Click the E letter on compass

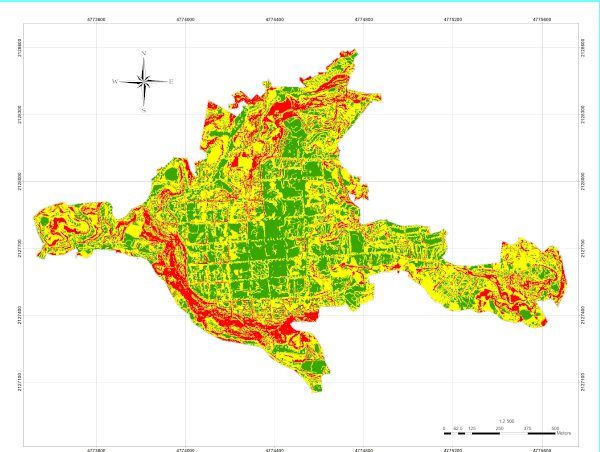point(171,81)
